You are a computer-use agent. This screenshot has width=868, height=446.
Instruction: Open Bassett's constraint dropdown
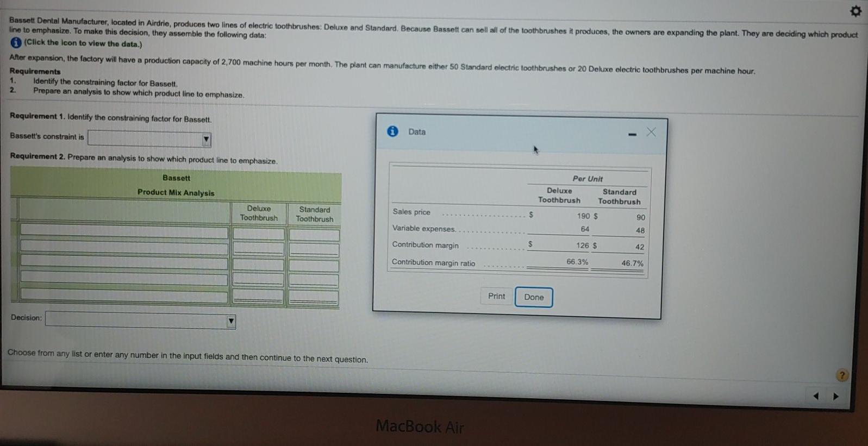point(149,139)
